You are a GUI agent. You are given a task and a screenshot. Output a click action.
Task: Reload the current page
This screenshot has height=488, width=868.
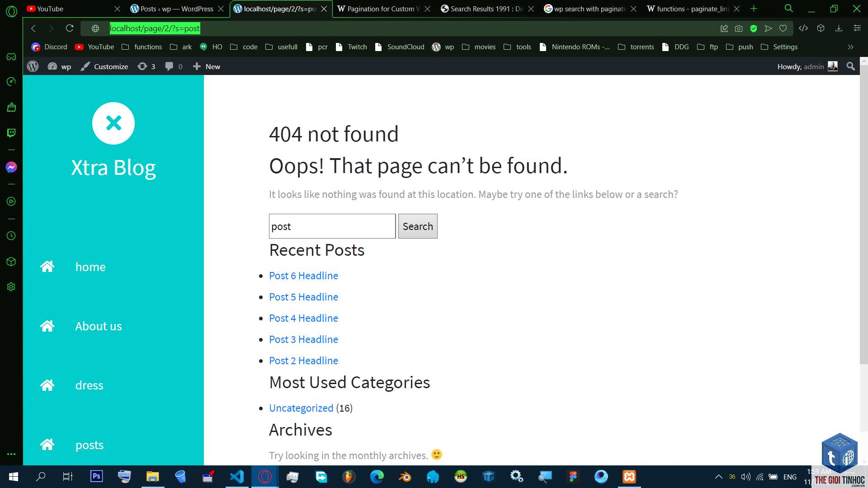pyautogui.click(x=70, y=28)
